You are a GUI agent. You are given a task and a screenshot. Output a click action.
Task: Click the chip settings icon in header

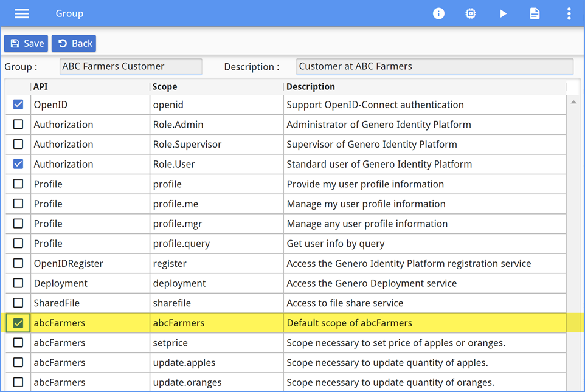pos(471,13)
